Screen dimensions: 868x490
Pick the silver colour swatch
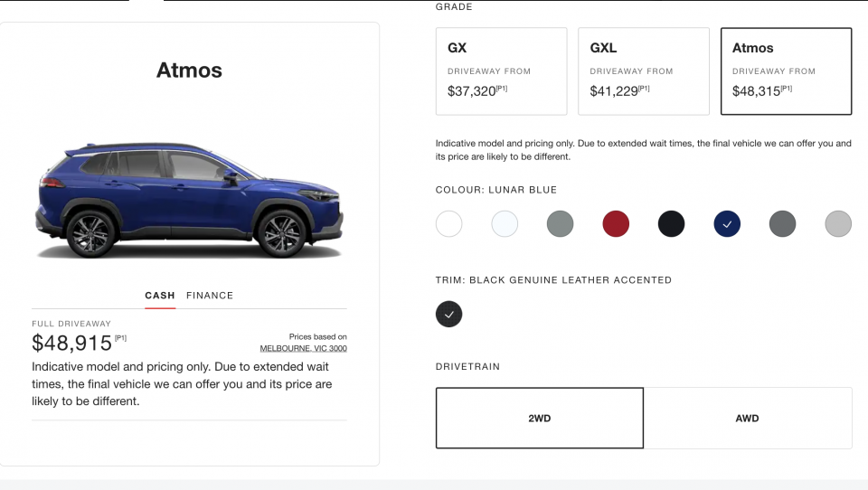[x=838, y=223]
